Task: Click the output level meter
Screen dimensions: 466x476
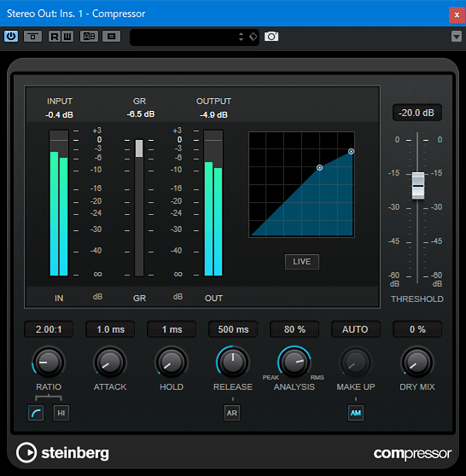Action: pos(213,203)
